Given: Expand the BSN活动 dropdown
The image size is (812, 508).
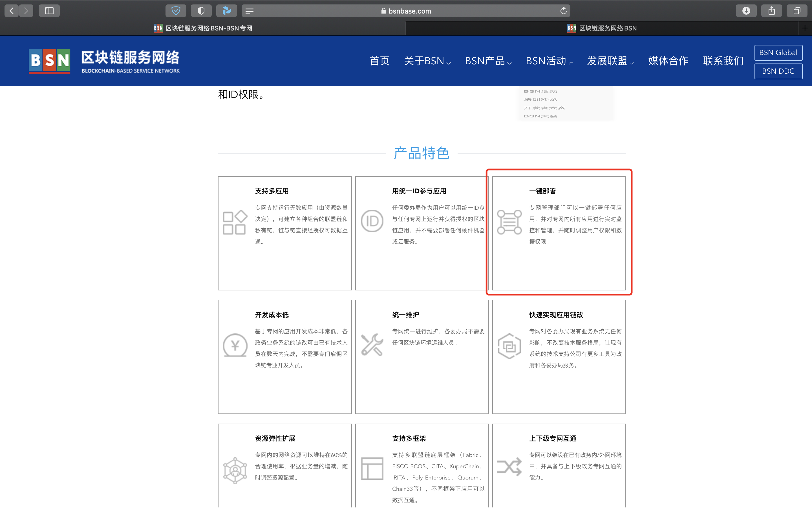Looking at the screenshot, I should 549,61.
